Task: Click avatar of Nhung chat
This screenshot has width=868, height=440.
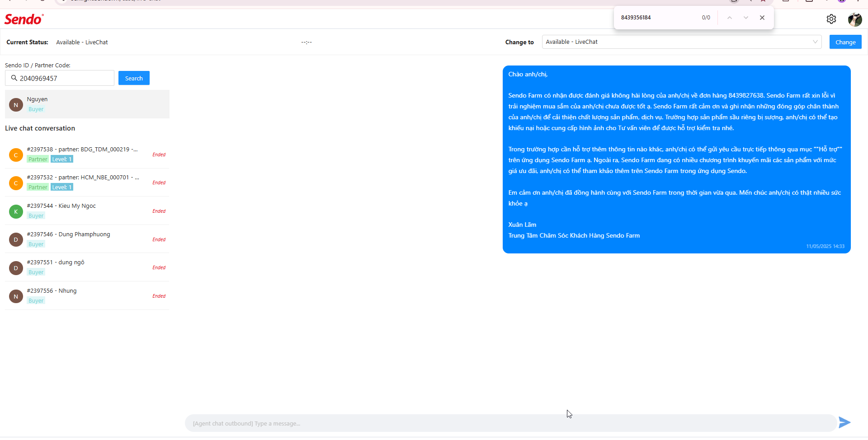Action: click(x=16, y=296)
